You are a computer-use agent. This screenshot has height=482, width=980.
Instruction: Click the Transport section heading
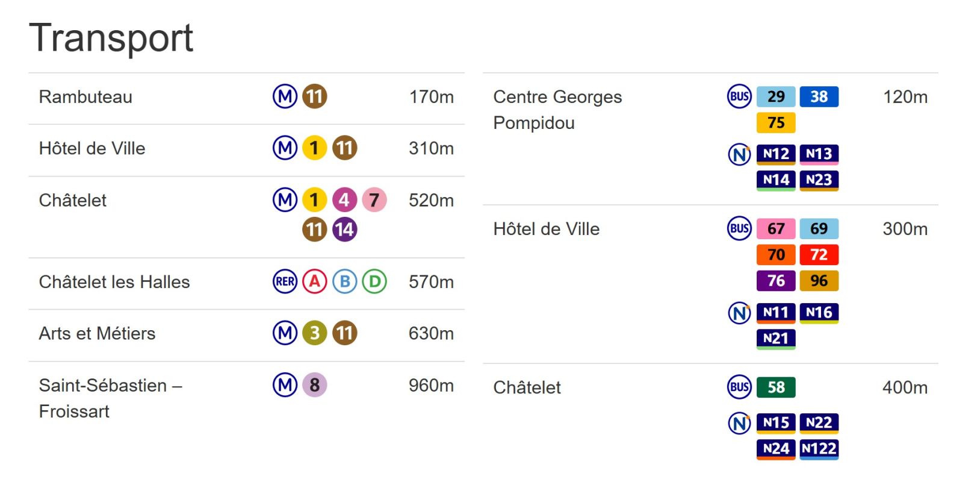click(111, 38)
